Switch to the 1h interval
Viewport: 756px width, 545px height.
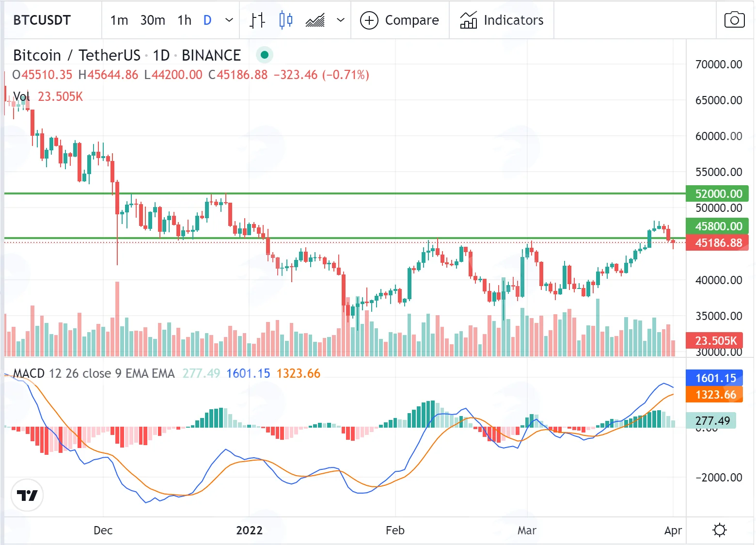click(184, 20)
